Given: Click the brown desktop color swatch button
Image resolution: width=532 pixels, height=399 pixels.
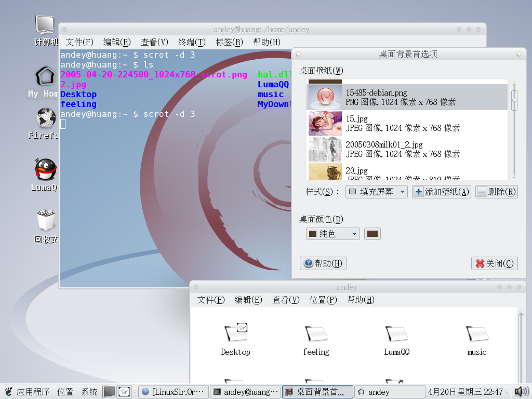Looking at the screenshot, I should click(372, 234).
